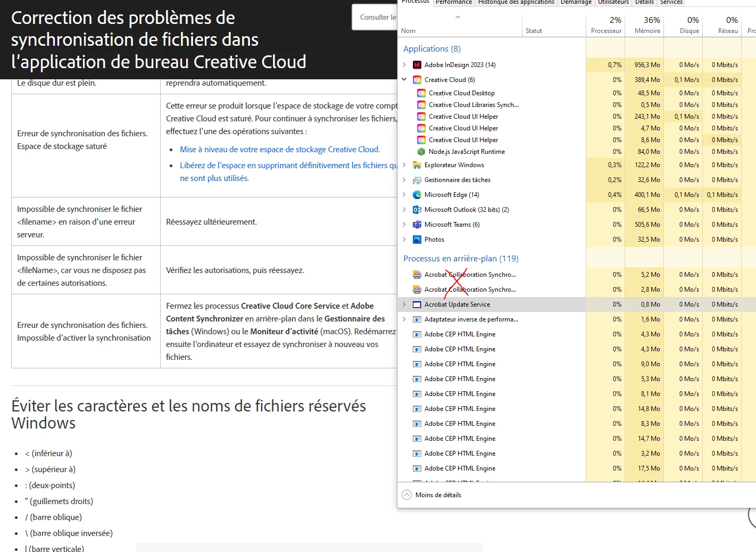
Task: Sort by Réseau usage column
Action: 722,25
